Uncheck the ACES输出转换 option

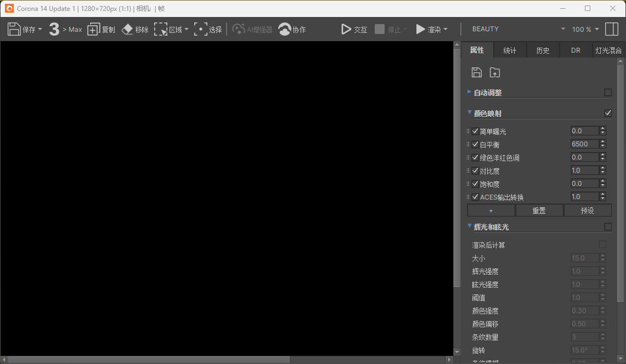tap(475, 197)
